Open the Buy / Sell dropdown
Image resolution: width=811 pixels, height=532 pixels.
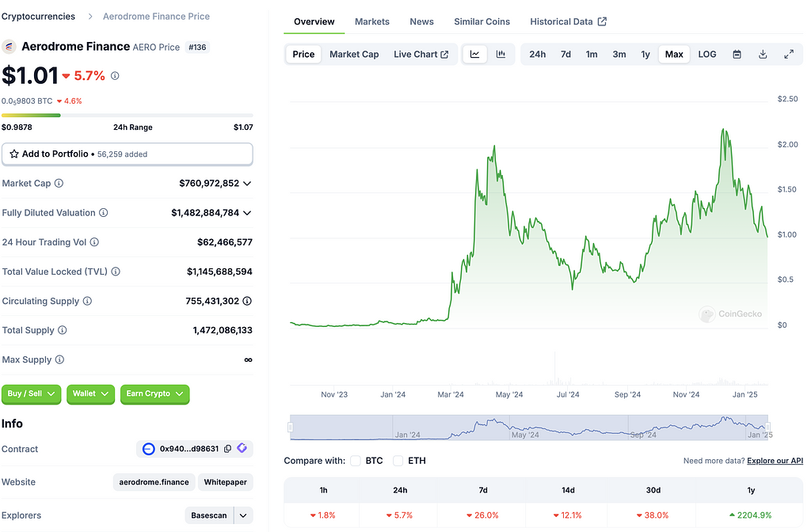(x=32, y=393)
